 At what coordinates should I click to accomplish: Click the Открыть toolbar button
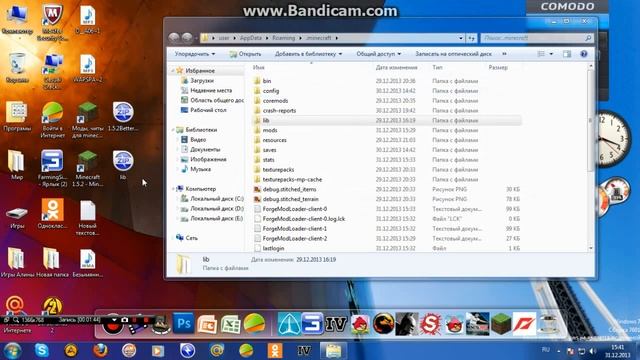pyautogui.click(x=245, y=54)
